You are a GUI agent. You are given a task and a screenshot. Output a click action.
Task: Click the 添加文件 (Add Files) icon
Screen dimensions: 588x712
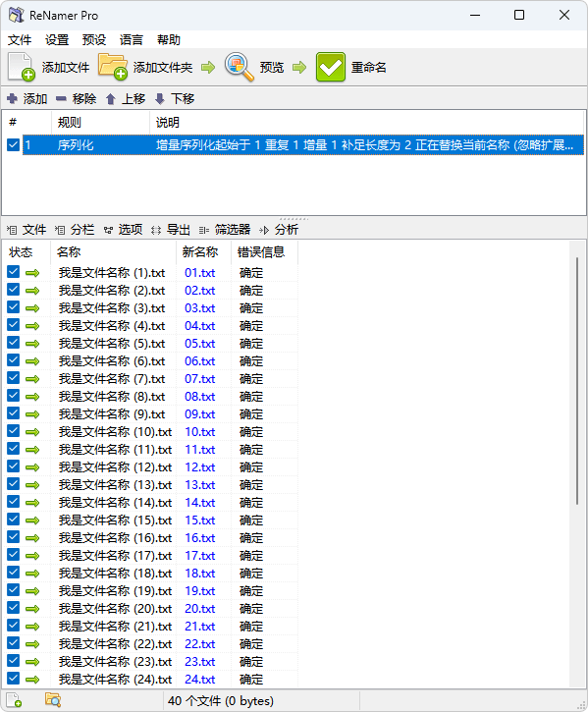tap(21, 67)
